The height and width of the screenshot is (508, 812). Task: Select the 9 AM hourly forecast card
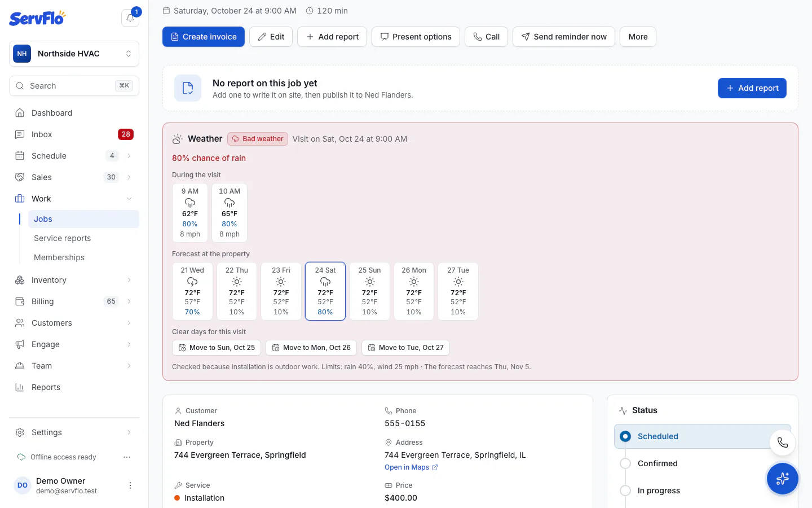click(190, 213)
